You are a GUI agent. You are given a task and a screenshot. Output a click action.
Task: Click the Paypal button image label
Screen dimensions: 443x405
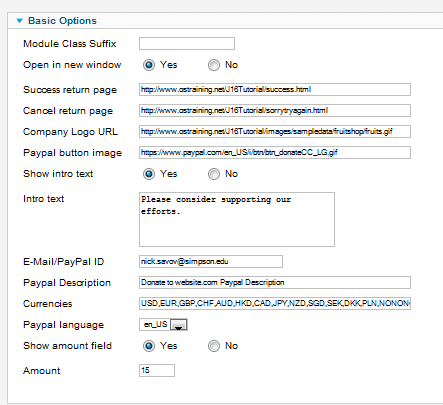[x=72, y=153]
